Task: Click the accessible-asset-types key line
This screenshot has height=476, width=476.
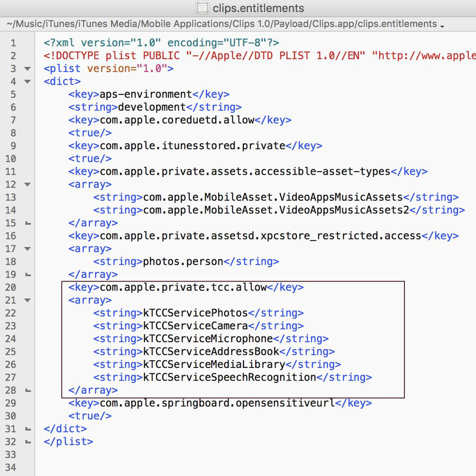Action: click(248, 172)
